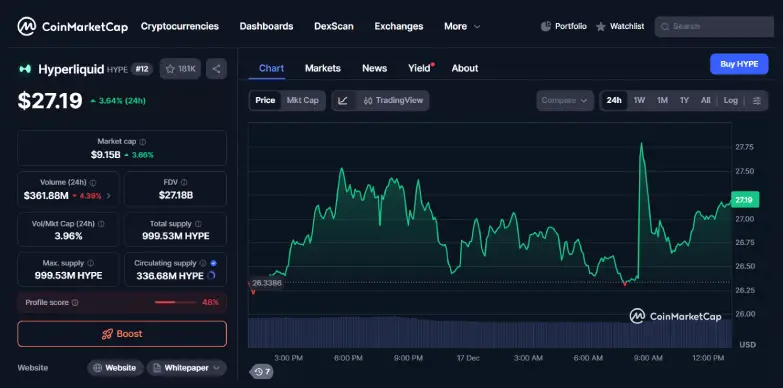Click the 336.68M HYPE circulating value

170,276
